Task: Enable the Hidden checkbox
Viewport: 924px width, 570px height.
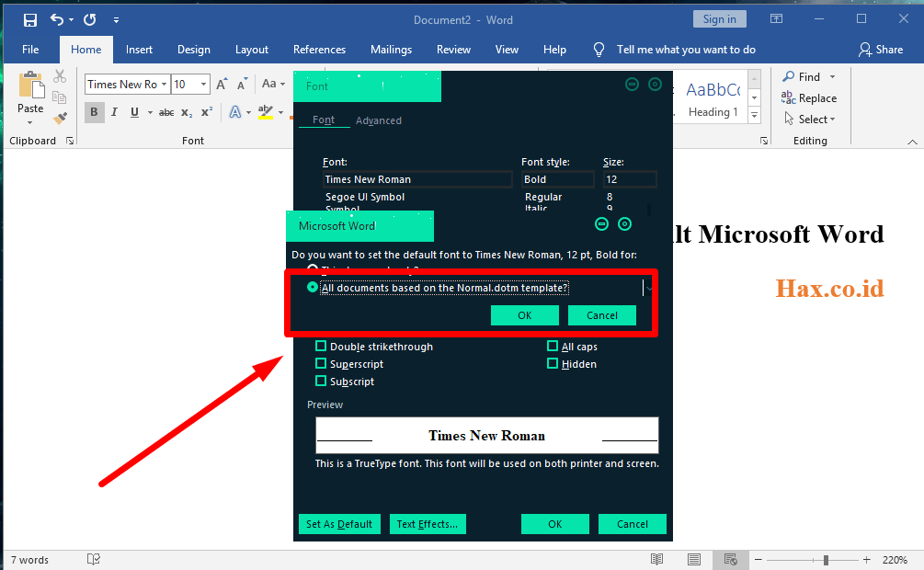Action: coord(553,363)
